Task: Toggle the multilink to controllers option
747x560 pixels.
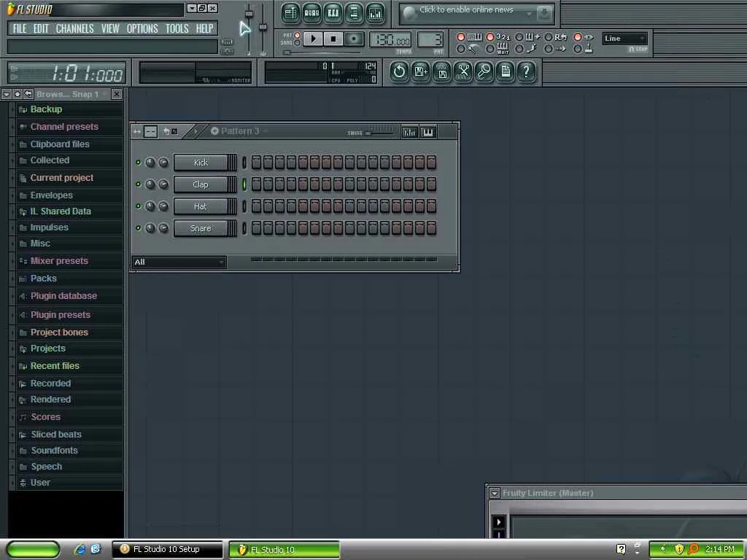Action: pyautogui.click(x=578, y=49)
